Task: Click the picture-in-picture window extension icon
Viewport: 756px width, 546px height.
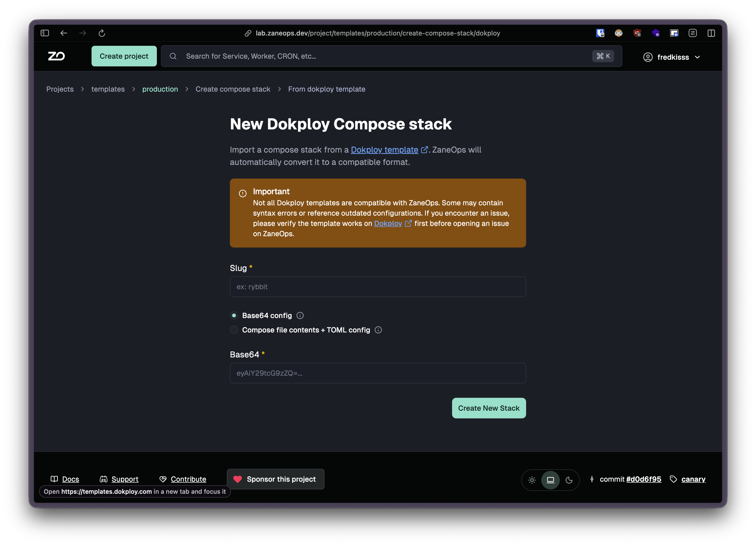Action: click(674, 33)
